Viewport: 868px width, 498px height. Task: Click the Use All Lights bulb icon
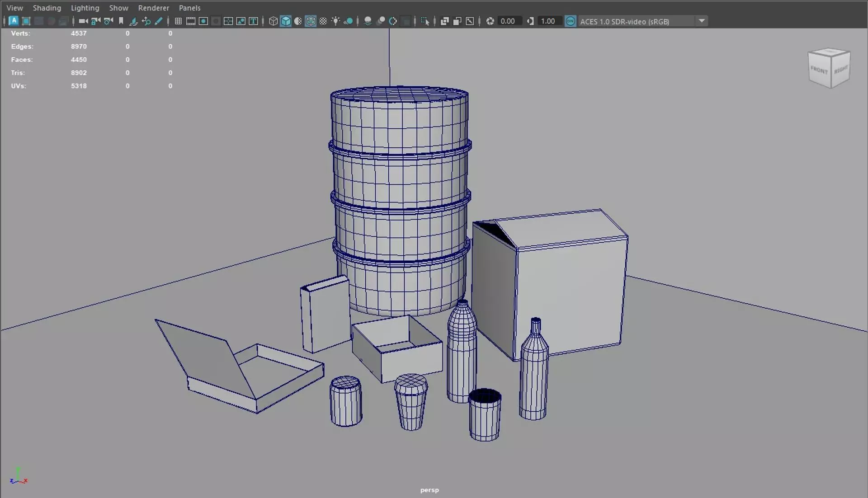click(336, 21)
